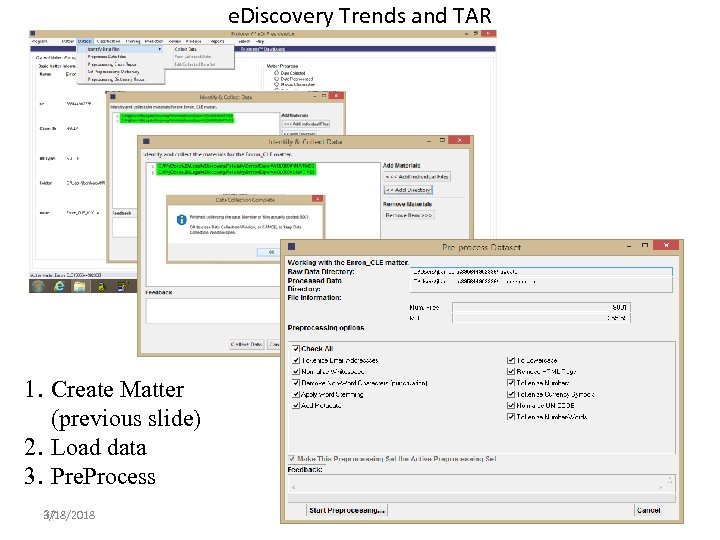Click OK in Data Collection Complete dialog
This screenshot has width=720, height=540.
(x=269, y=252)
